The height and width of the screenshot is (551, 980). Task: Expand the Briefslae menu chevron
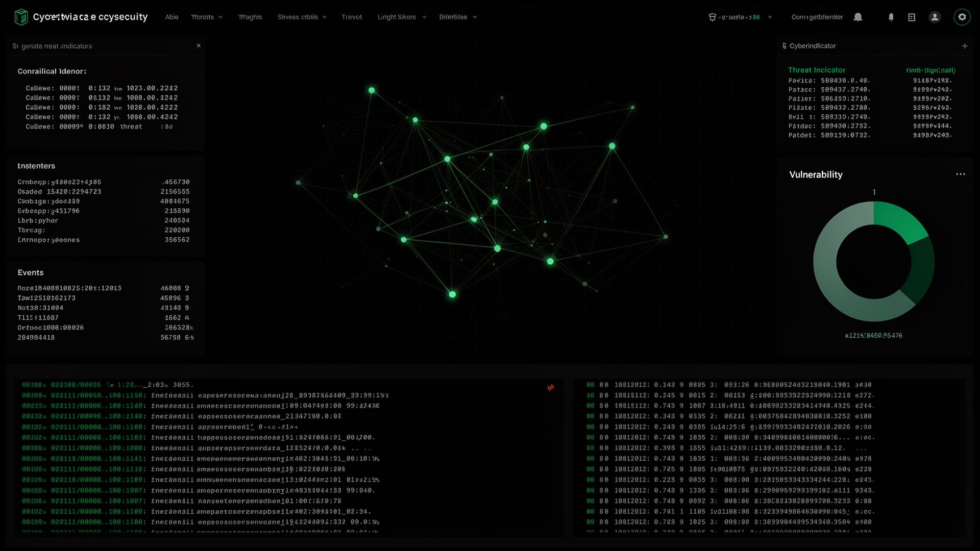[475, 17]
